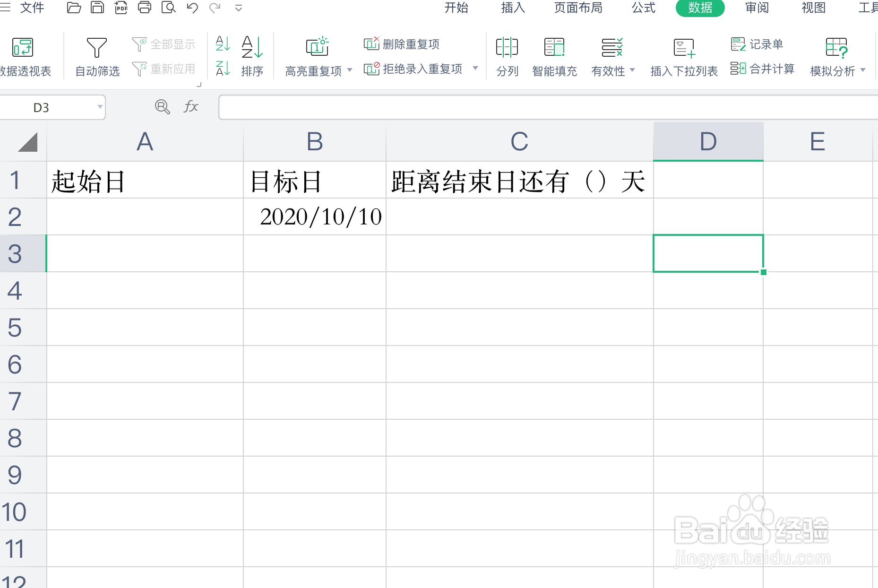Click the fx insert function icon

(190, 106)
